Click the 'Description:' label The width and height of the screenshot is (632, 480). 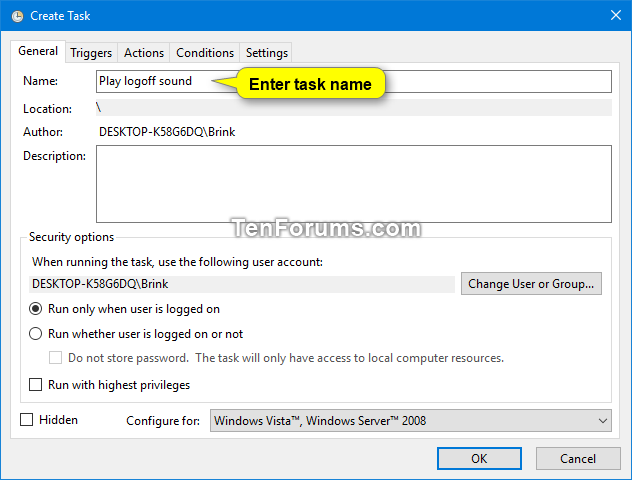tap(54, 156)
